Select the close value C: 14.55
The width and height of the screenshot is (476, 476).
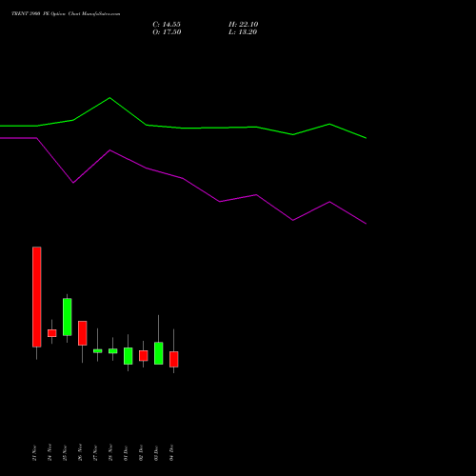[167, 25]
